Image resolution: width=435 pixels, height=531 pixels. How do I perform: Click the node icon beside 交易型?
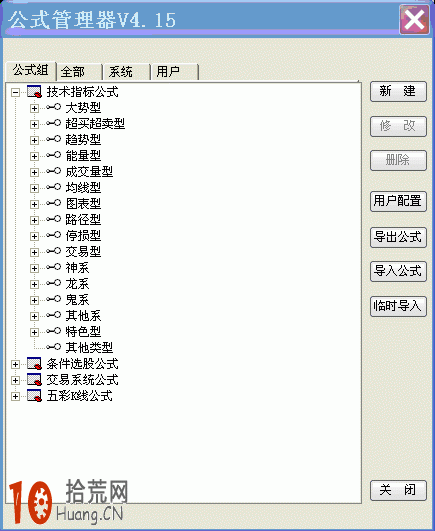53,251
